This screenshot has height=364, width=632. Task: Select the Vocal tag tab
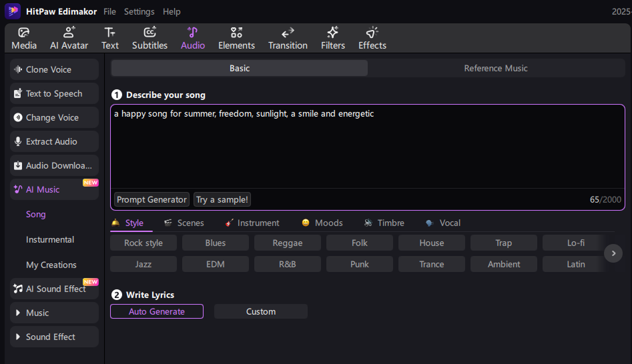tap(443, 223)
